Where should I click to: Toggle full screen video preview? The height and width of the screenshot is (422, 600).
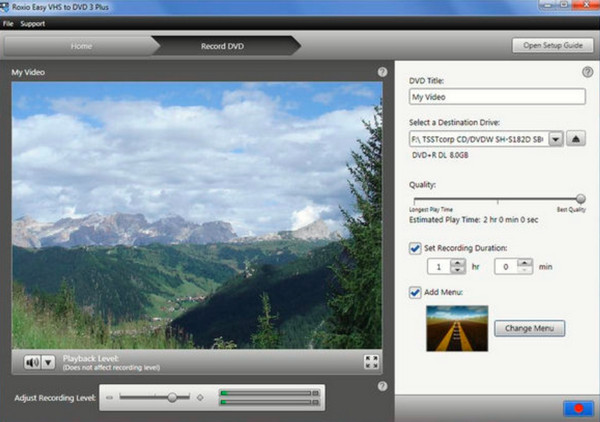tap(371, 362)
